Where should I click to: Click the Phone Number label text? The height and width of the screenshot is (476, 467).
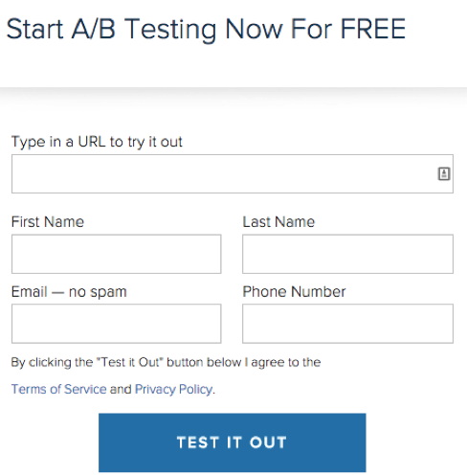tap(294, 292)
